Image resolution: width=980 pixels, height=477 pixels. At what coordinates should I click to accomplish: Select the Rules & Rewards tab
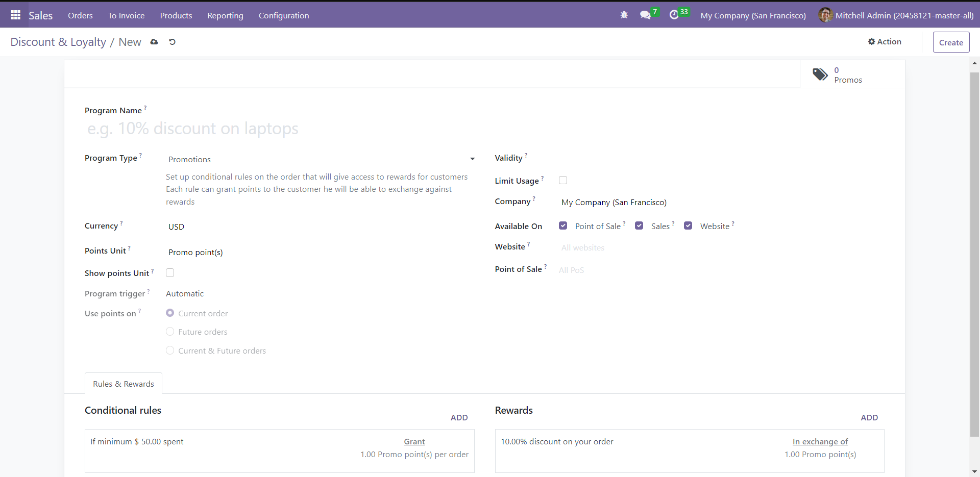click(x=124, y=384)
